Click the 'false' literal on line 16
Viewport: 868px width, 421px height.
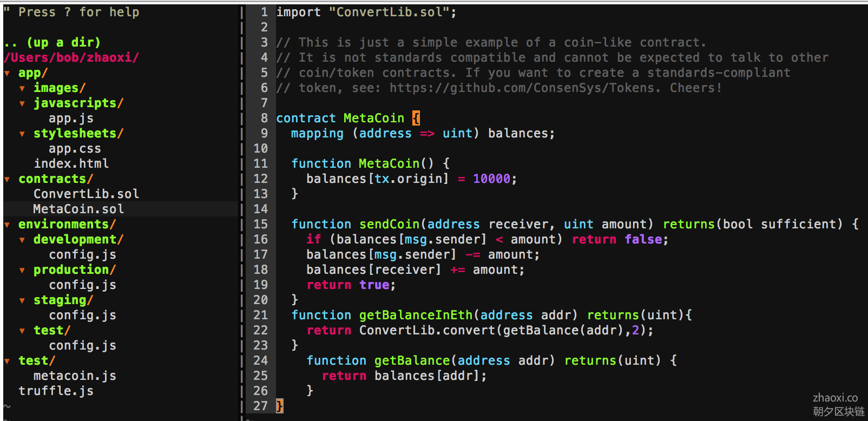point(643,239)
